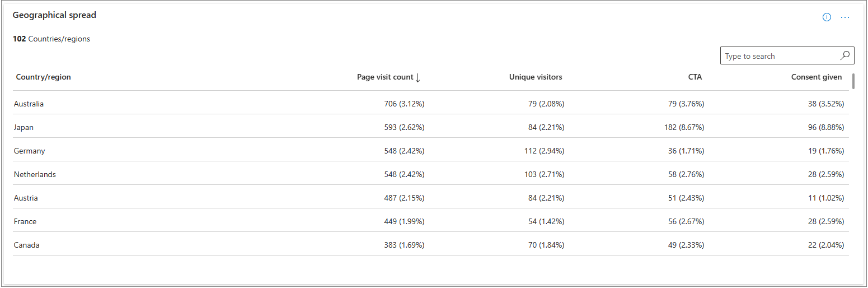Select the Australia row
This screenshot has width=868, height=288.
(29, 104)
